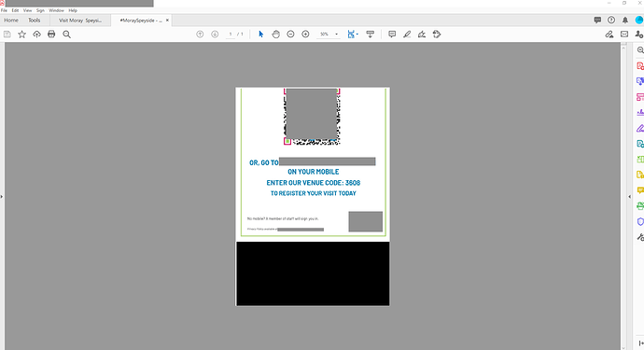The image size is (644, 350).
Task: Print the document with printer icon
Action: click(51, 35)
